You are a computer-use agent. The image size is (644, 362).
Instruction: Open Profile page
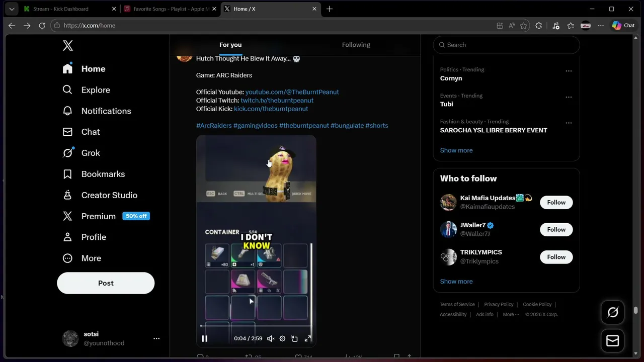pyautogui.click(x=85, y=237)
